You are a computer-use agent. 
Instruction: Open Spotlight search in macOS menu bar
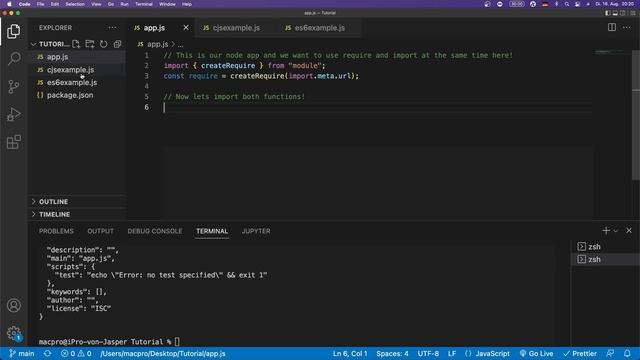tap(567, 4)
